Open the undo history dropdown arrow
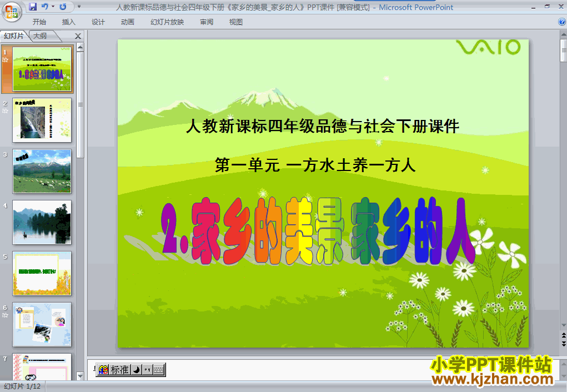This screenshot has width=567, height=392. pos(53,7)
